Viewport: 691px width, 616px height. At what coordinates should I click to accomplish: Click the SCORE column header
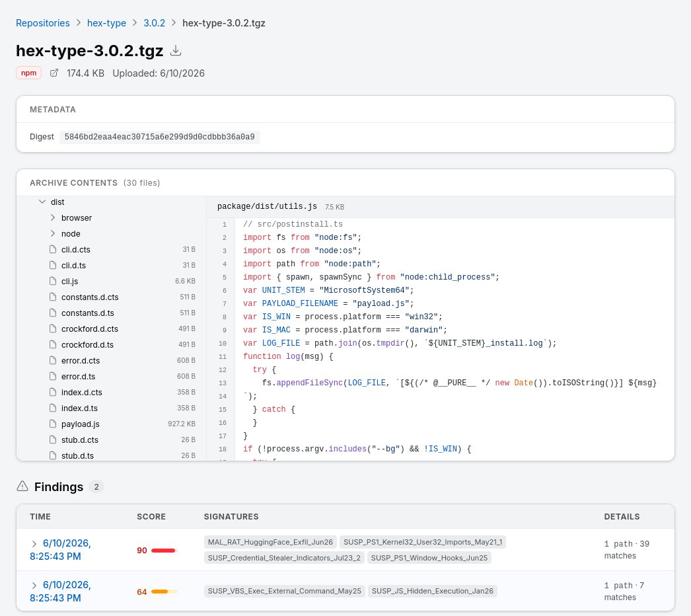(151, 516)
